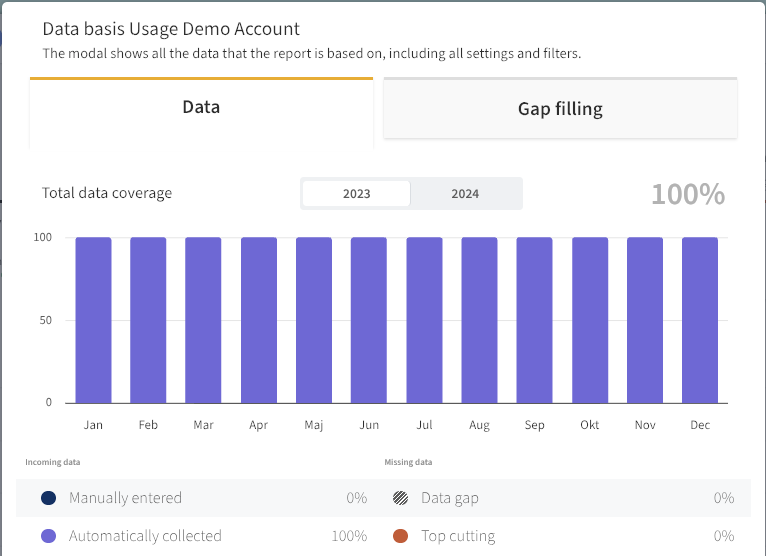Click the Top cutting legend label
Viewport: 766px width, 556px height.
coord(458,536)
